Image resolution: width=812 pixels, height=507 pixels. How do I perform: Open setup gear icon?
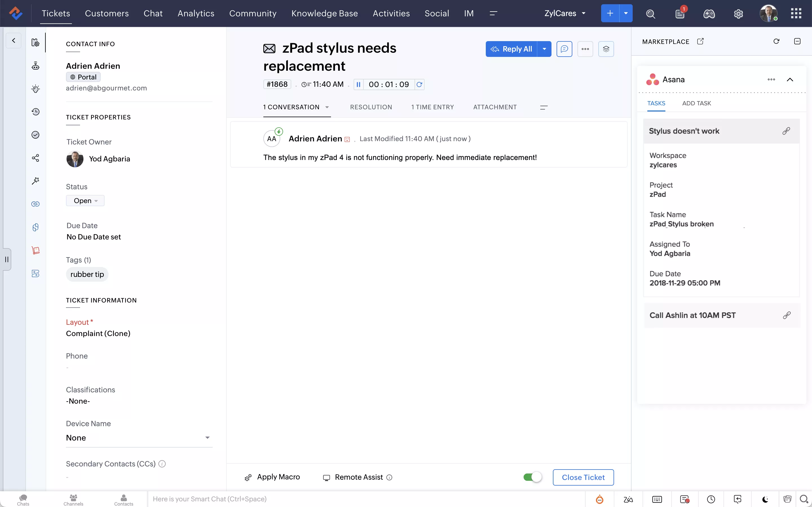point(738,14)
